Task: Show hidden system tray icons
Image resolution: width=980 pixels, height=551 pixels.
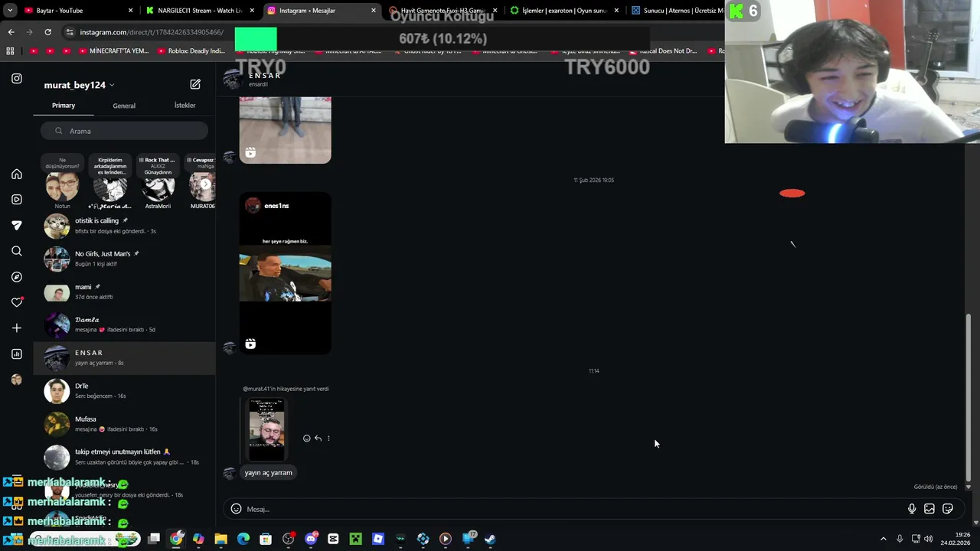Action: click(x=883, y=539)
